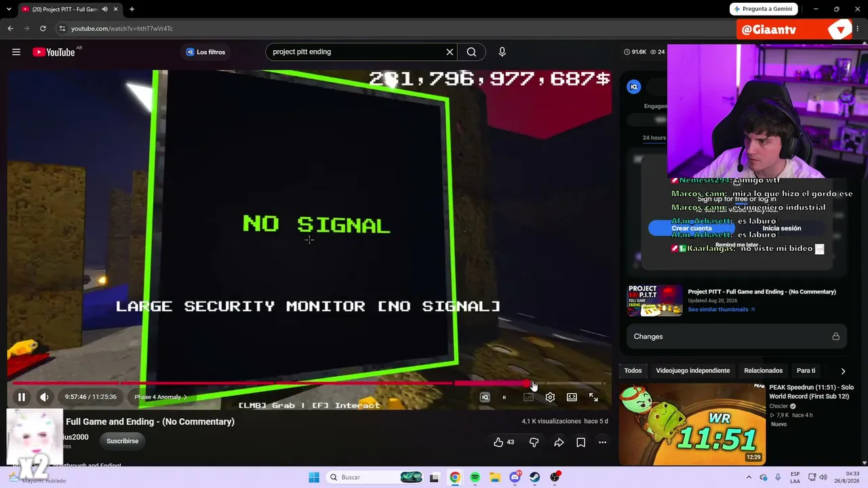
Task: Switch to Google Chrome in taskbar
Action: pos(454,477)
